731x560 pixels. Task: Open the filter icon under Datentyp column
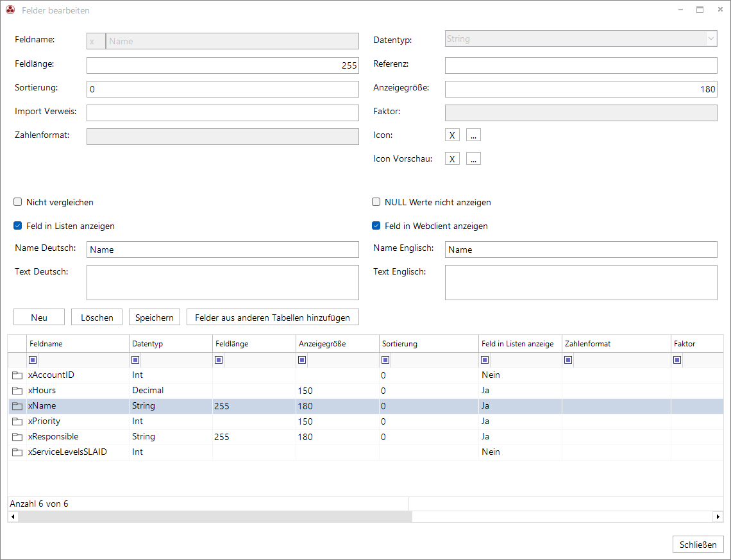tap(135, 360)
